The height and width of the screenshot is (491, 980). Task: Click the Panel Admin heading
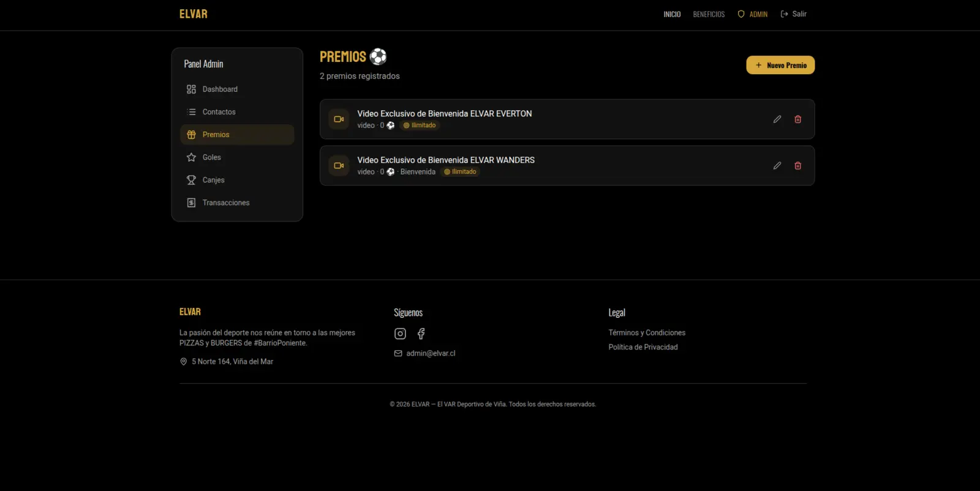[203, 64]
